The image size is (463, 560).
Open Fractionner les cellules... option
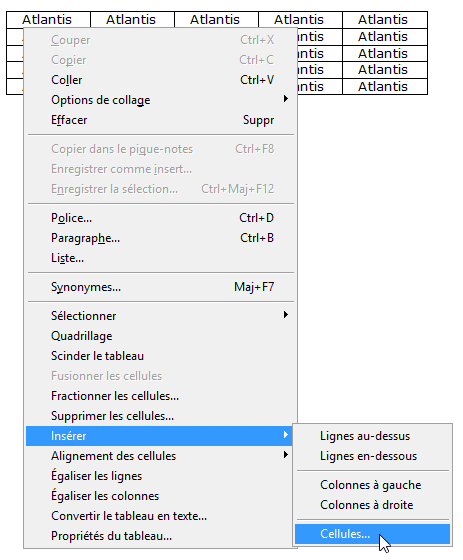[x=160, y=396]
